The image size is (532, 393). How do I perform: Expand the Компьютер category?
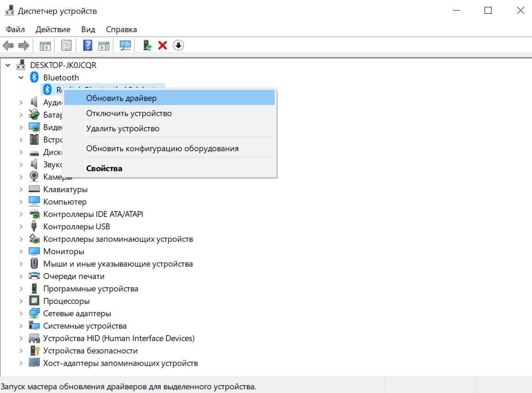pos(21,202)
